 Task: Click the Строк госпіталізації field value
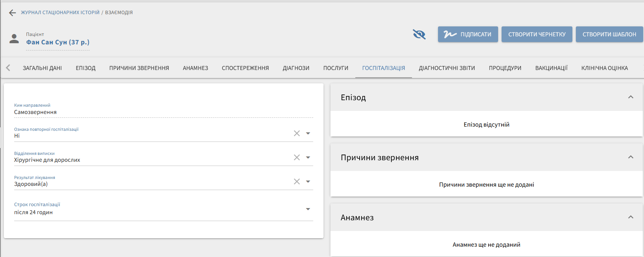33,212
